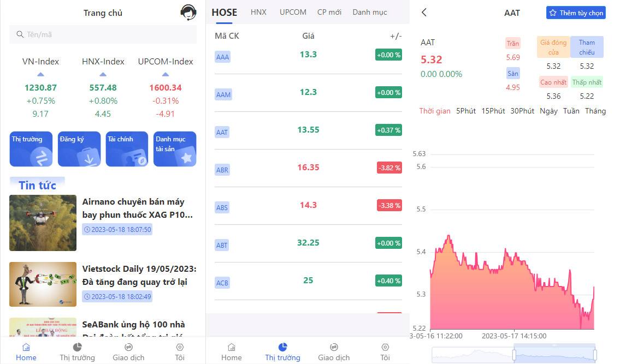
Task: Open the Thị trường shortcut tile
Action: (x=31, y=149)
